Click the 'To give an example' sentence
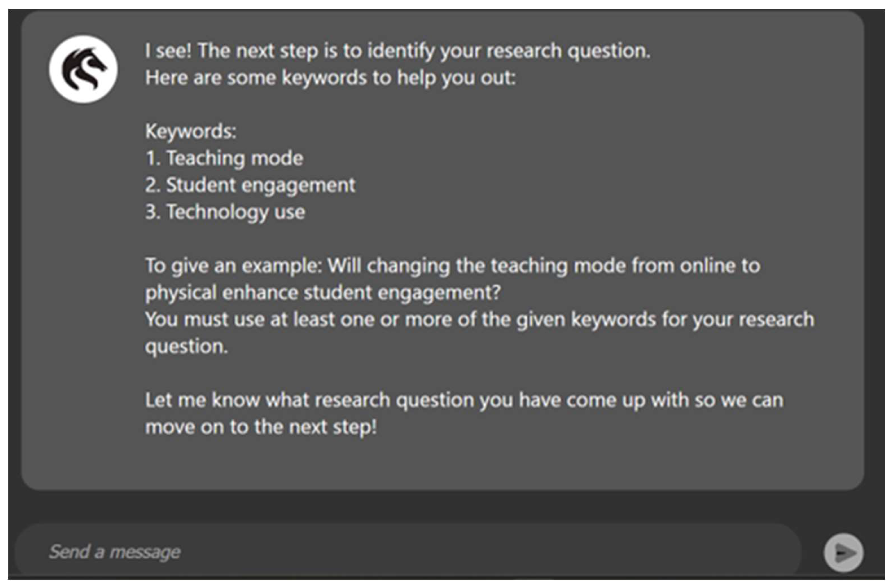 (452, 266)
